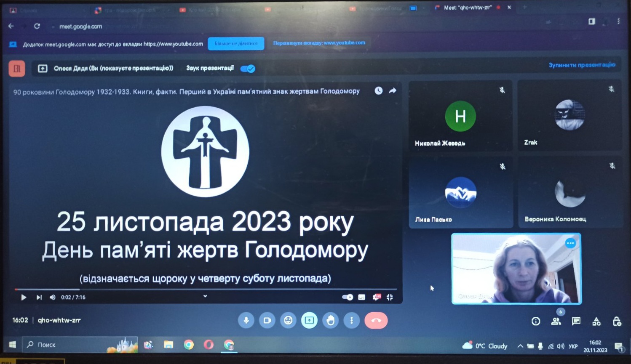This screenshot has width=631, height=364.
Task: Play the YouTube video
Action: (24, 297)
